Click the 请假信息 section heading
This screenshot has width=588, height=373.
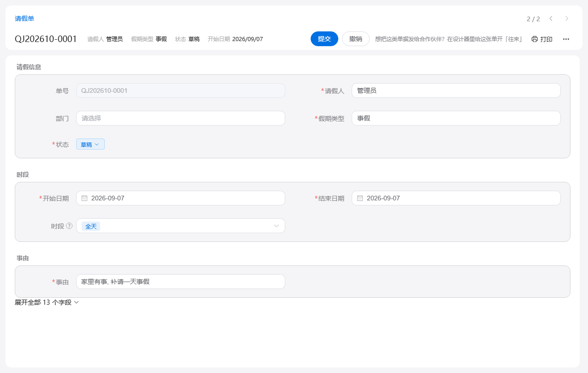click(29, 67)
